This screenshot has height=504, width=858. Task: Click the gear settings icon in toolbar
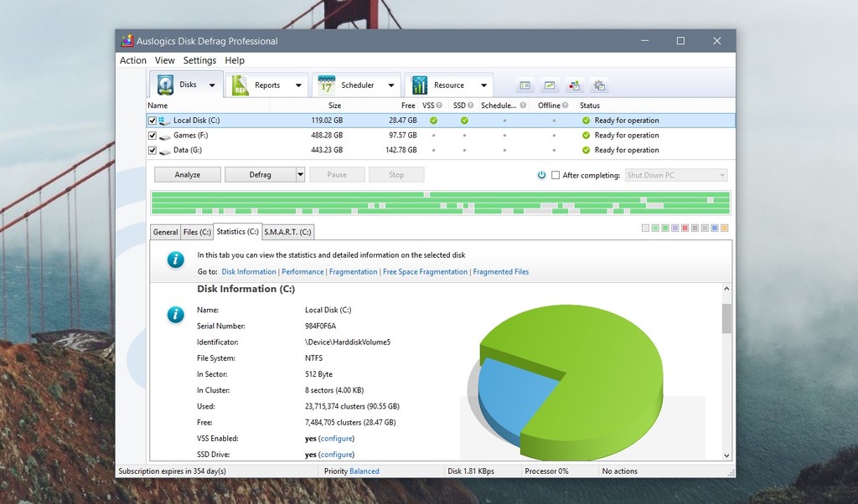pos(598,85)
